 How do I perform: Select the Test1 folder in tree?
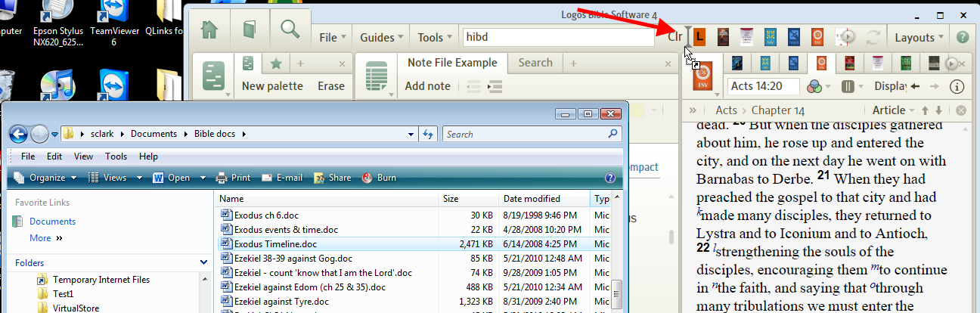(x=63, y=294)
